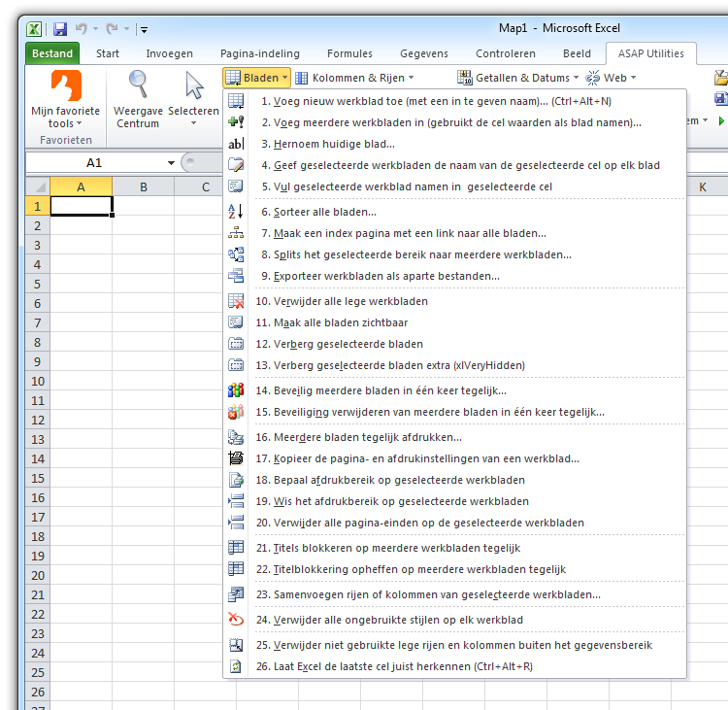Choose Vul geselecteerde werkblad namen in
Screen dimensions: 728x710
pyautogui.click(x=455, y=186)
